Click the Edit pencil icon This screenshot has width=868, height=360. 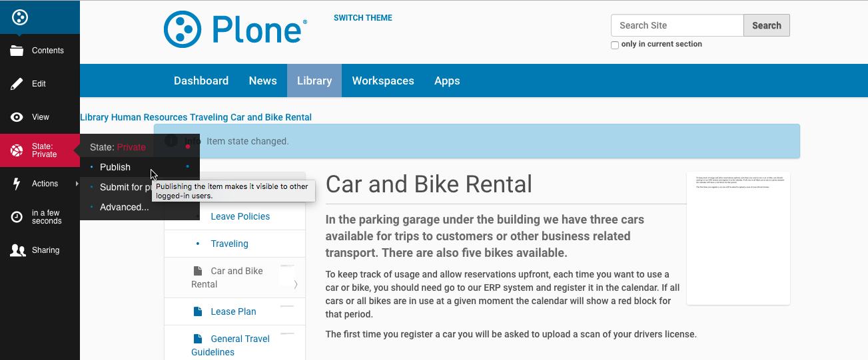point(17,84)
